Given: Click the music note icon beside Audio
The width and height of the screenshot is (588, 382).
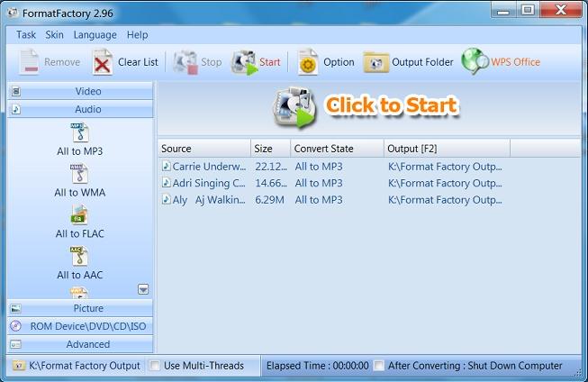Looking at the screenshot, I should click(16, 109).
